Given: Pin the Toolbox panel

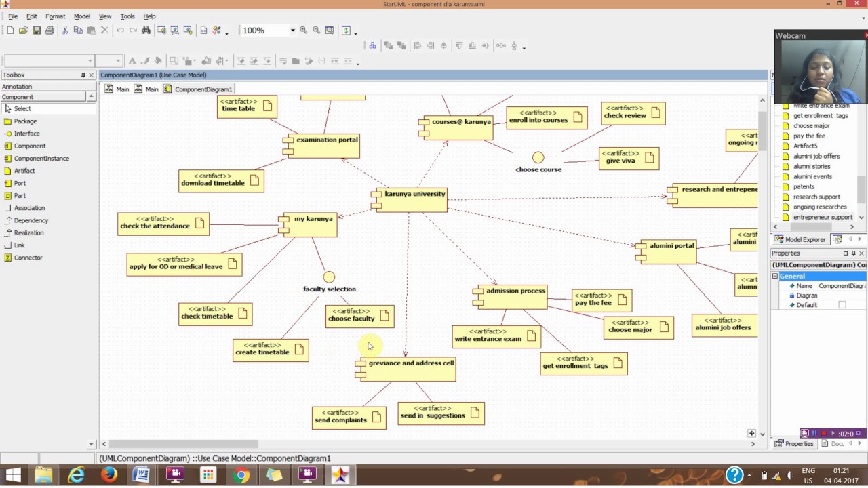Looking at the screenshot, I should pyautogui.click(x=83, y=75).
